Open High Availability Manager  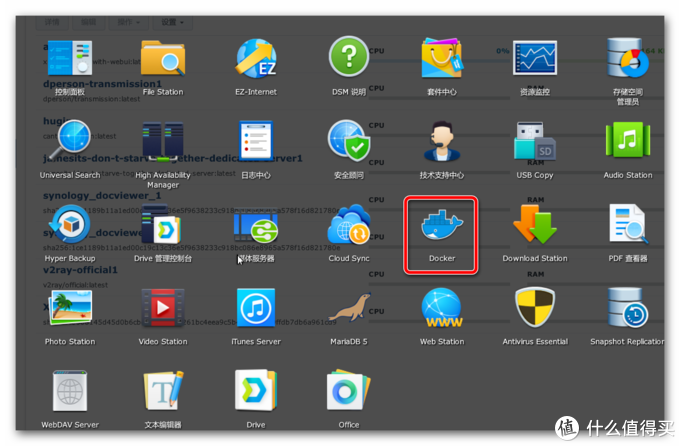point(163,141)
